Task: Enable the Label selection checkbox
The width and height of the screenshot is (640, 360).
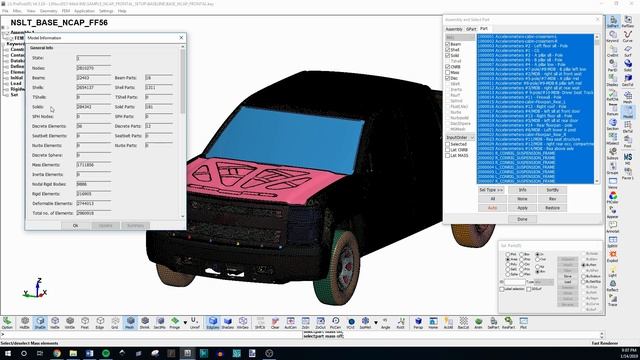Action: pyautogui.click(x=502, y=289)
